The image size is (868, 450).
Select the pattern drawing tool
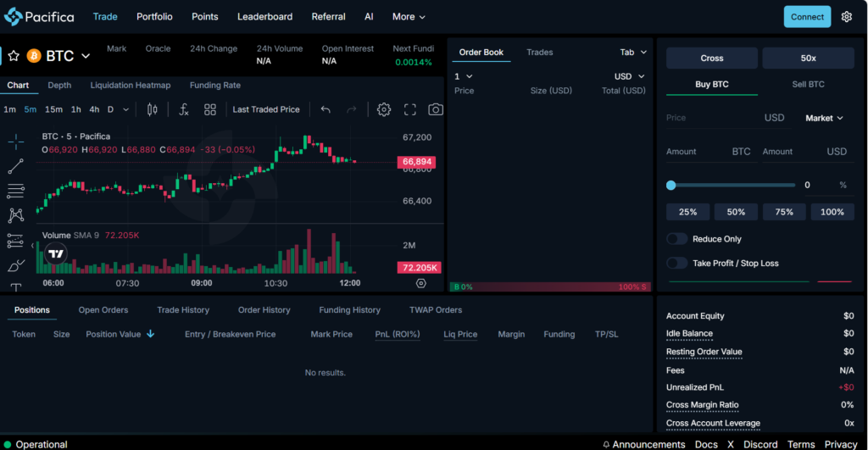(x=16, y=215)
